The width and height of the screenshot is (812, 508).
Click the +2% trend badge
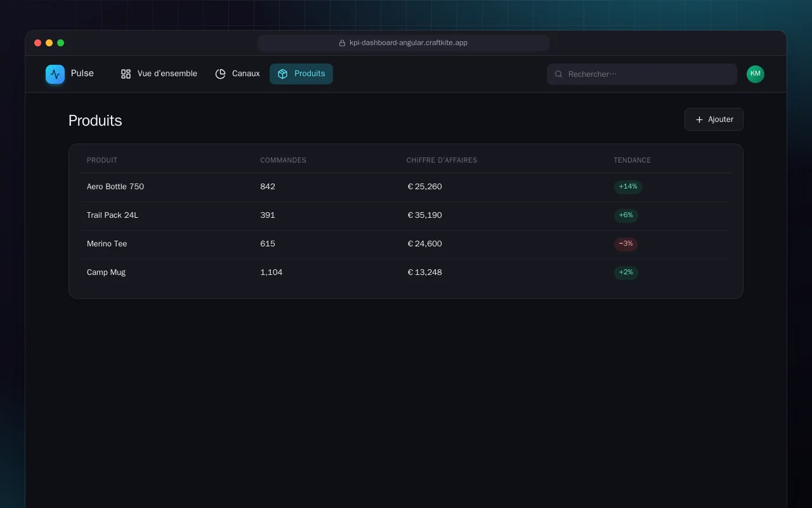(626, 272)
